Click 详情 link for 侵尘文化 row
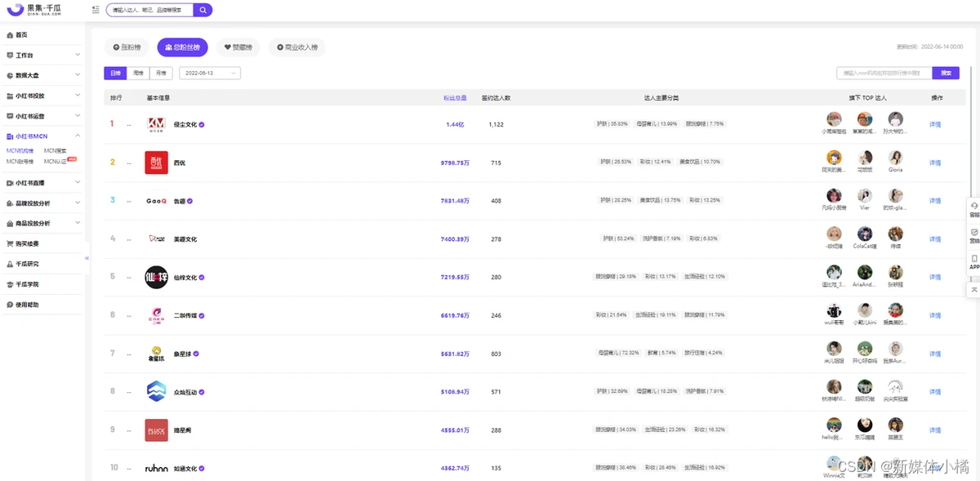 pyautogui.click(x=935, y=124)
